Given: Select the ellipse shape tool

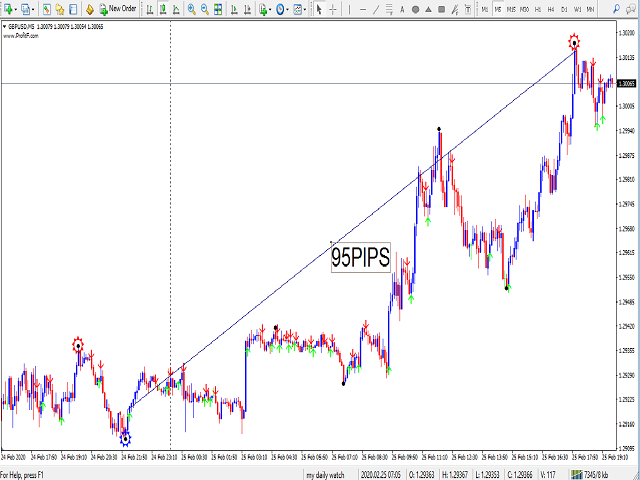Looking at the screenshot, I should (x=415, y=9).
